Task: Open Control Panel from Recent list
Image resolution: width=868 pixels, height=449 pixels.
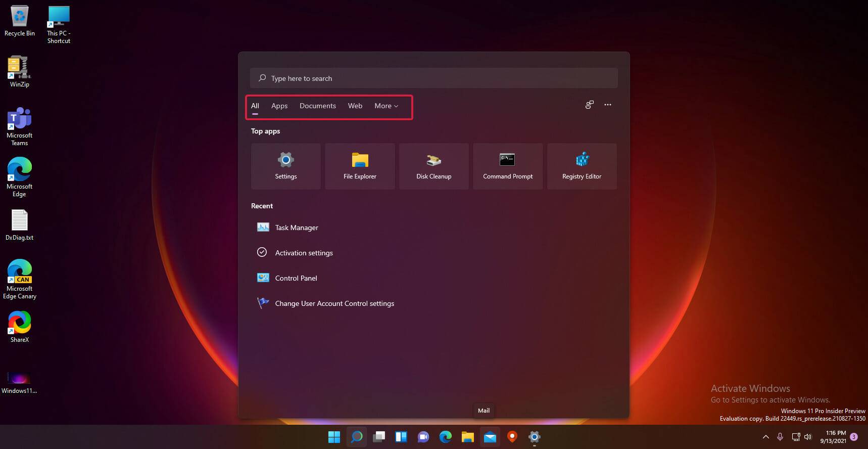Action: (433, 278)
